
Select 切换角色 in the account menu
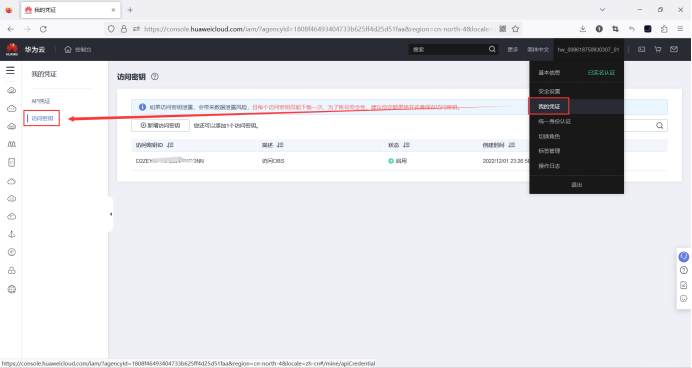pos(549,136)
